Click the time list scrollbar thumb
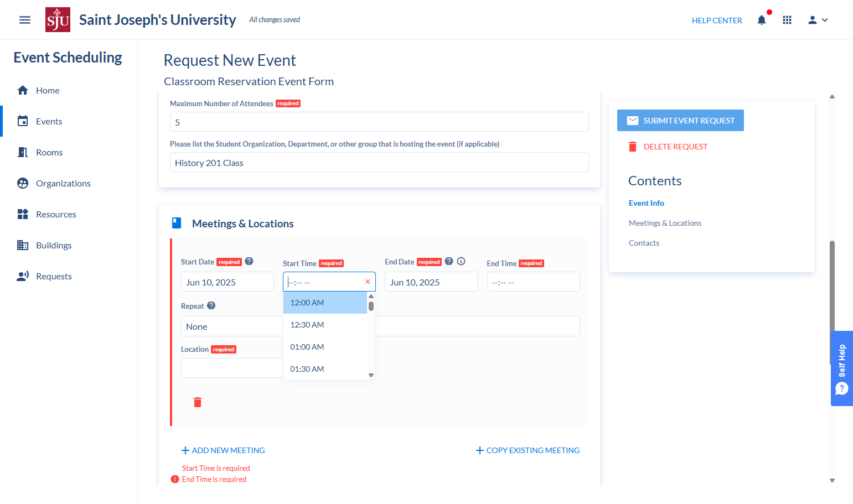The height and width of the screenshot is (504, 853). click(x=371, y=306)
